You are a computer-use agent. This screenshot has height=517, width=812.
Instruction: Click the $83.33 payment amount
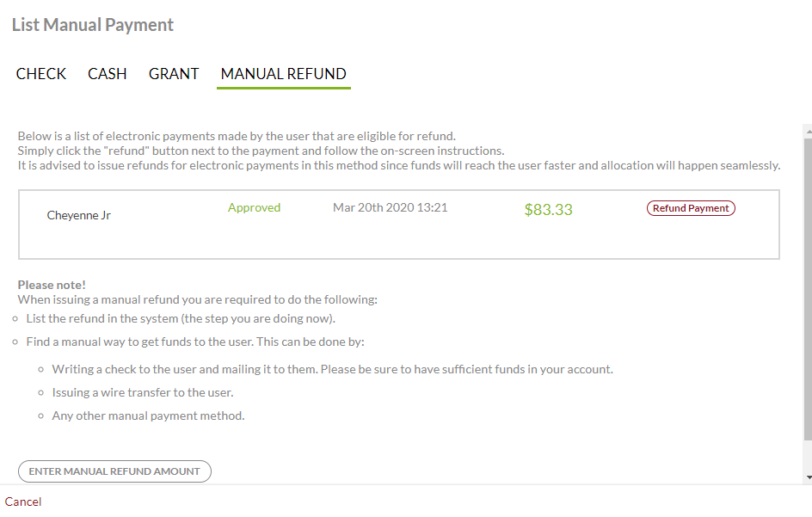pyautogui.click(x=548, y=210)
